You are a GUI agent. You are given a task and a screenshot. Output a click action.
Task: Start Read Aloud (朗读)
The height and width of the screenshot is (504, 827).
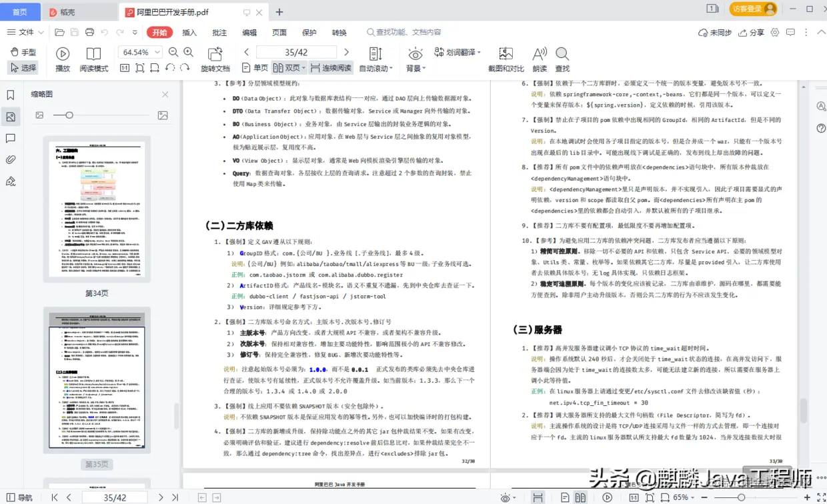pyautogui.click(x=540, y=59)
